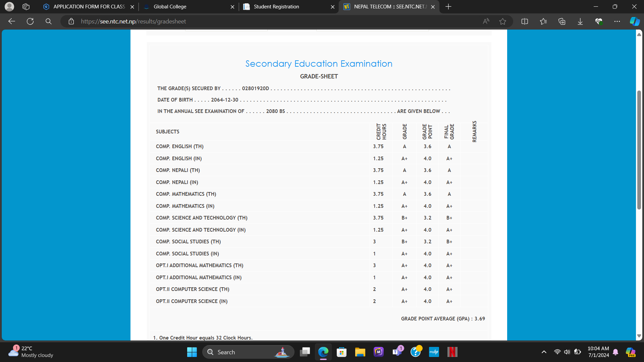Viewport: 644px width, 362px height.
Task: Click the address bar URL field
Action: tap(268, 21)
